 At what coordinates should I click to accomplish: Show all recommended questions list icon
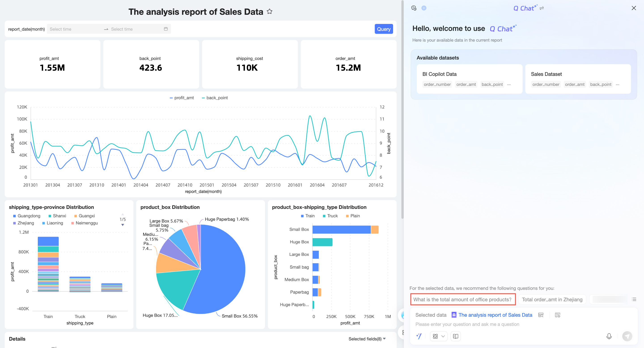(634, 299)
